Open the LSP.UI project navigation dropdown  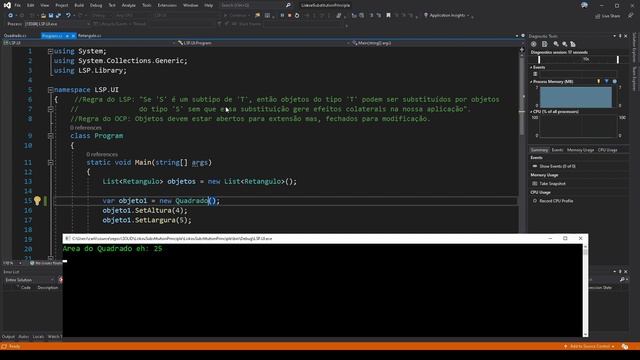89,43
